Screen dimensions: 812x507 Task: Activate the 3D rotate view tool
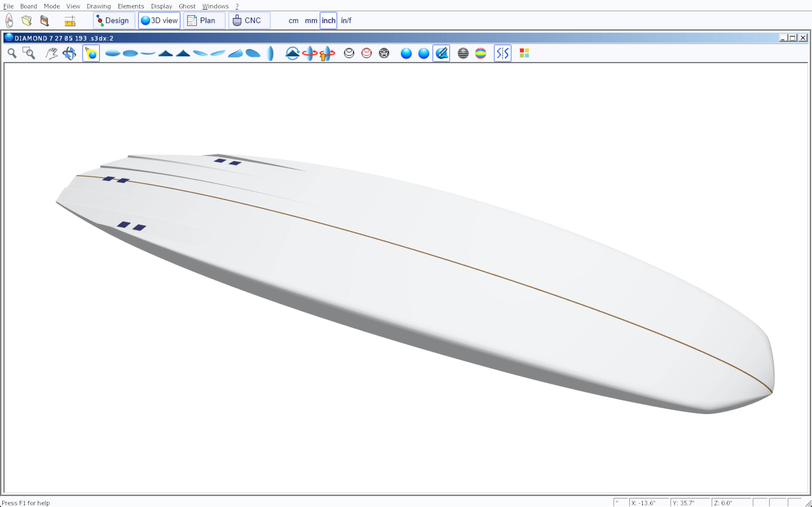[69, 53]
